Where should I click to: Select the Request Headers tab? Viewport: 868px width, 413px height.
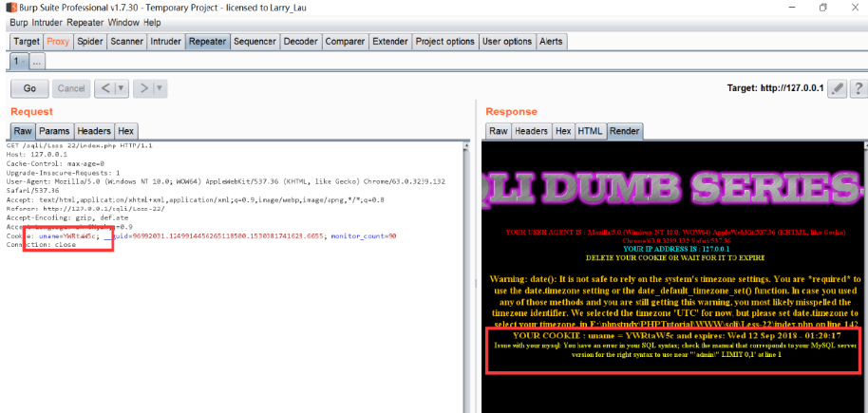point(94,131)
